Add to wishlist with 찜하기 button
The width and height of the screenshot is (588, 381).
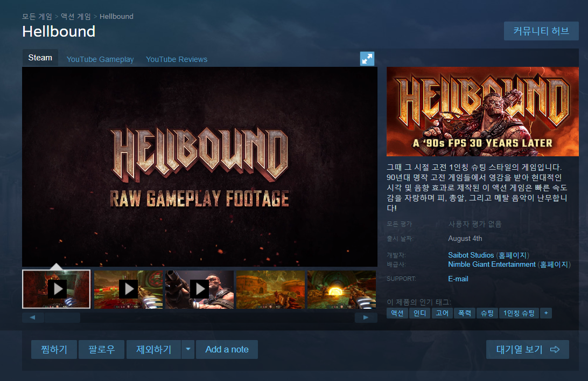(54, 349)
